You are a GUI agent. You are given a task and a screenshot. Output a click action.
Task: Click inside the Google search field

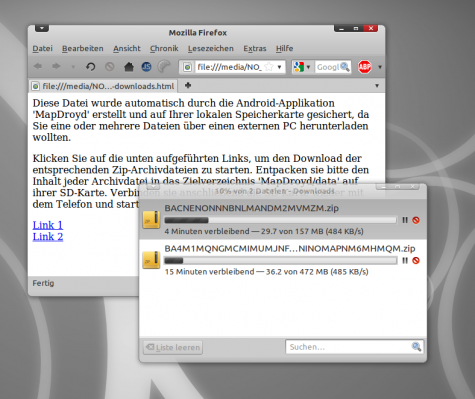tap(328, 67)
